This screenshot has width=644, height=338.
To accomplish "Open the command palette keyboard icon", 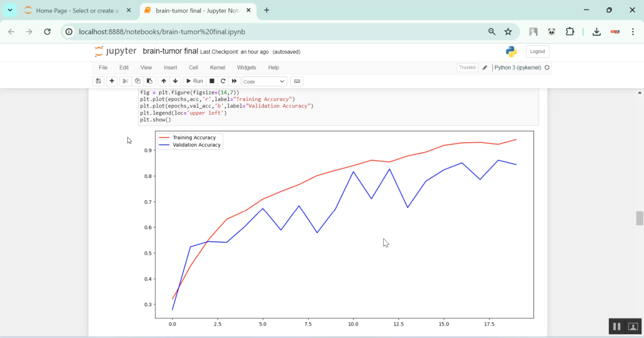I will pos(297,81).
